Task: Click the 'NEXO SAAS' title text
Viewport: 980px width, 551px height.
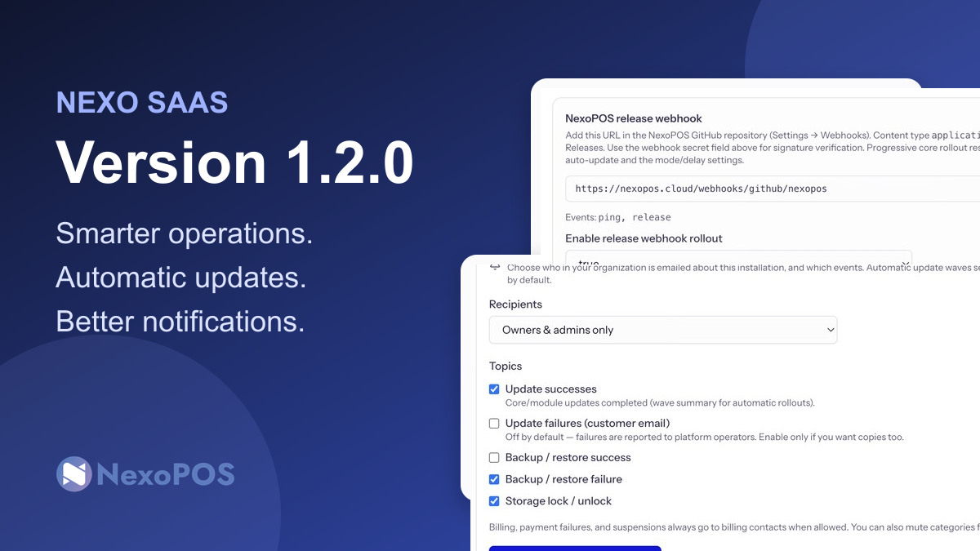Action: pyautogui.click(x=142, y=103)
